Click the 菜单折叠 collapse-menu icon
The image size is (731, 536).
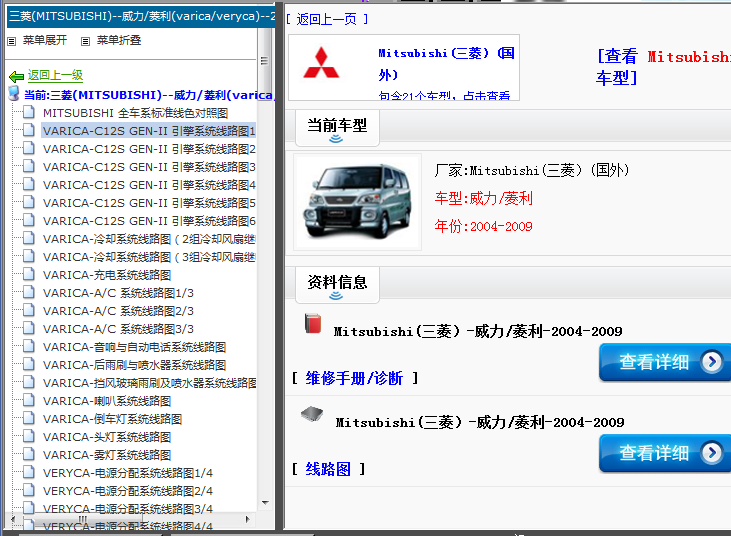tap(85, 41)
